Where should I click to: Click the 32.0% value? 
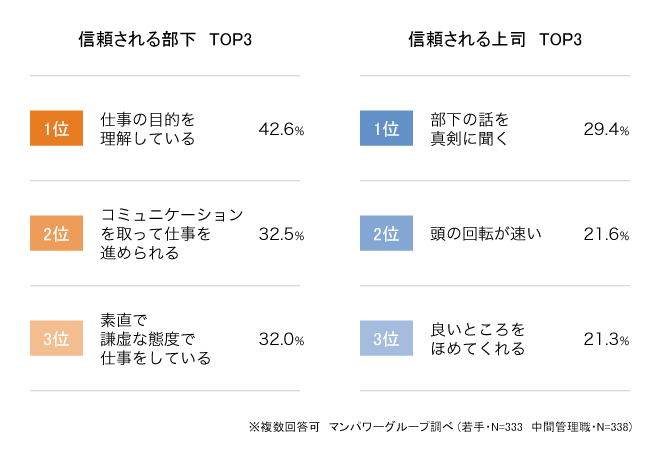click(x=281, y=340)
